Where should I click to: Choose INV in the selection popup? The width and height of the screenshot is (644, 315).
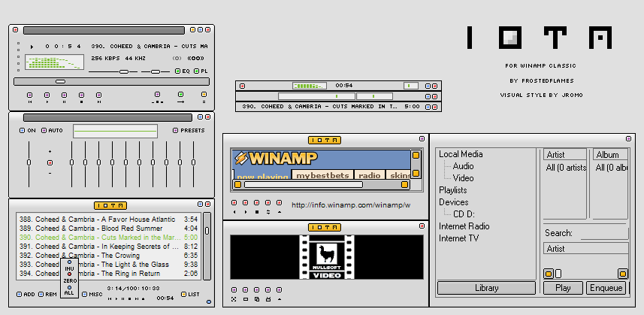69,265
